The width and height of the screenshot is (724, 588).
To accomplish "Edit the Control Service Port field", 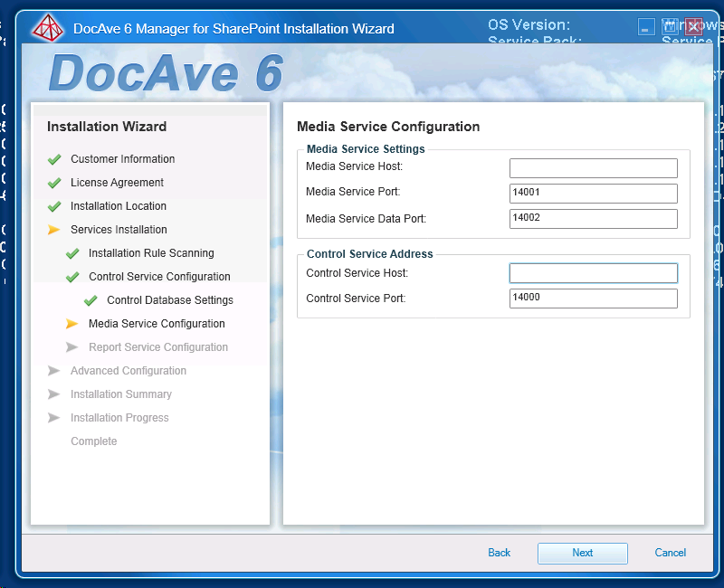I will (593, 298).
